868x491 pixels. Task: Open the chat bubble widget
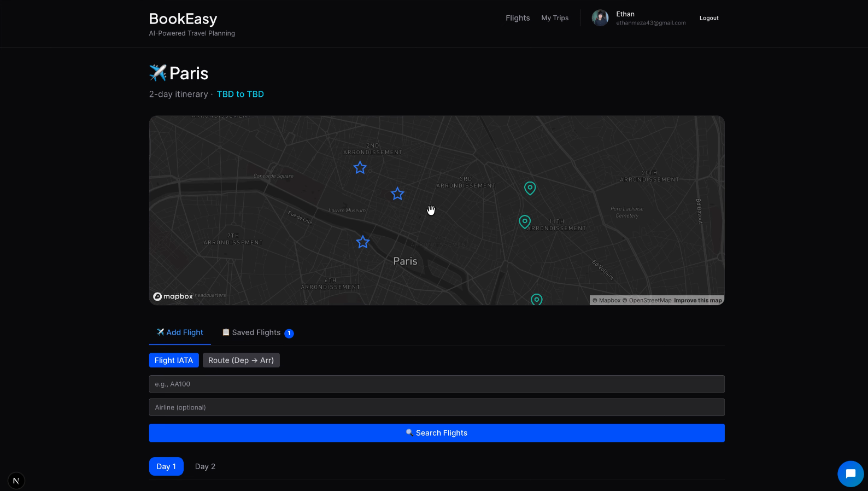(851, 474)
